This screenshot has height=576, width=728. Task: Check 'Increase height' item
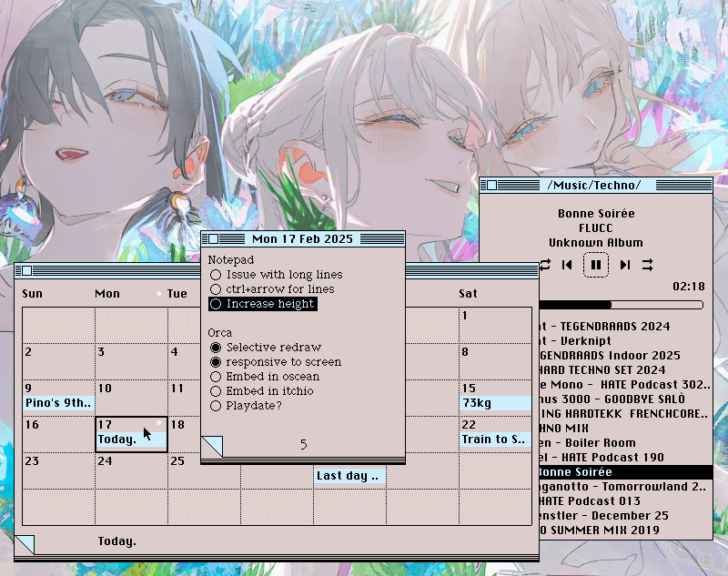(x=216, y=304)
